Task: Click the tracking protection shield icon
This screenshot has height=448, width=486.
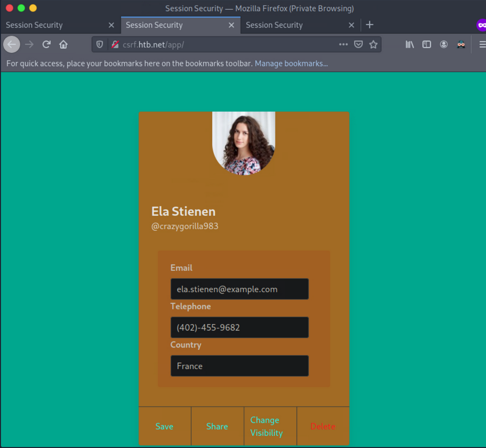Action: tap(100, 44)
